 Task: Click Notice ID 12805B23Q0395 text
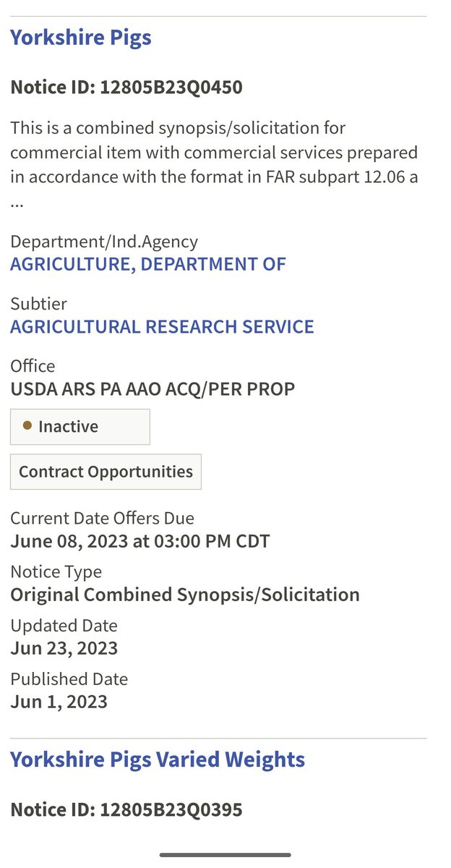click(x=126, y=809)
